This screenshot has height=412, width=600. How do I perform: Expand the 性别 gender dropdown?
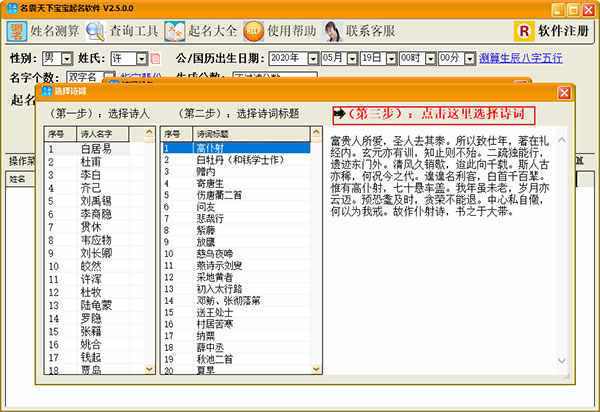[x=67, y=59]
